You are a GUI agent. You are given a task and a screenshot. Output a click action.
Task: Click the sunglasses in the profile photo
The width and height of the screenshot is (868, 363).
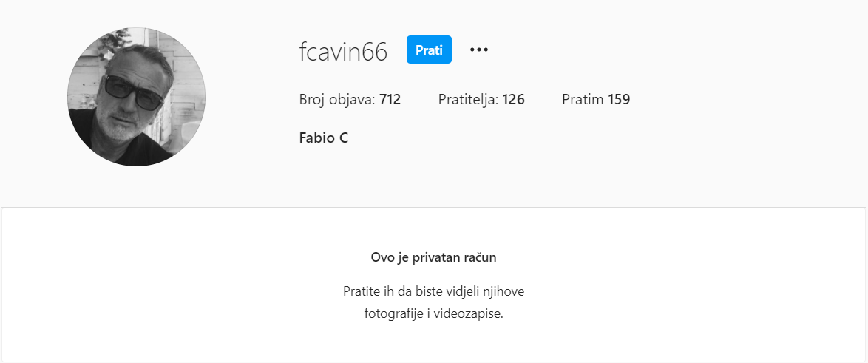tap(134, 92)
